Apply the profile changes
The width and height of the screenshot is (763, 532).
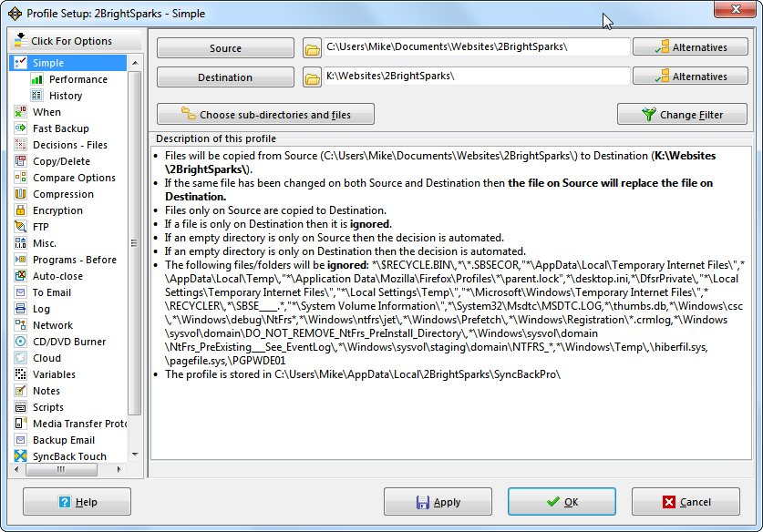438,502
